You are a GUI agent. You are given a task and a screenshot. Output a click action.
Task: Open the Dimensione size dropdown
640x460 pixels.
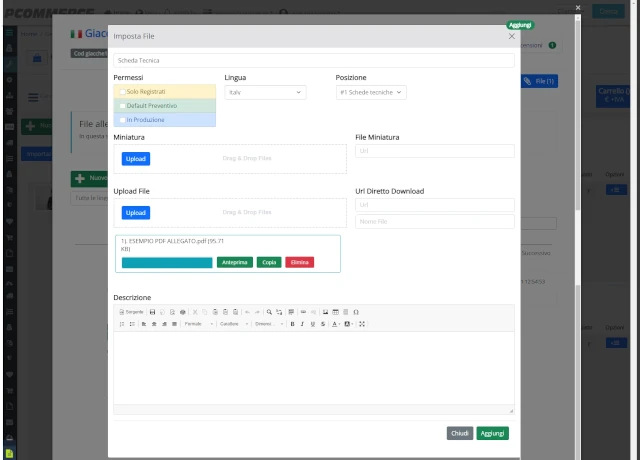pos(269,324)
